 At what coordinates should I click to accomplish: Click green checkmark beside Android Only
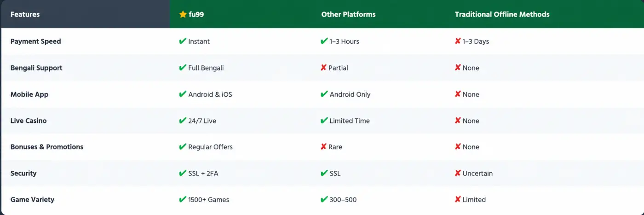click(x=324, y=94)
